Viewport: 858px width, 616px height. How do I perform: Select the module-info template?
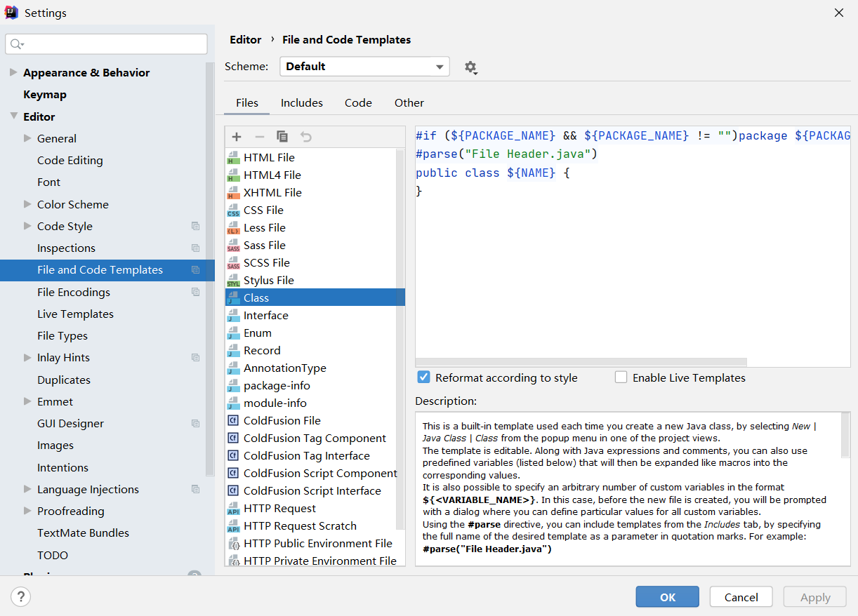coord(275,403)
